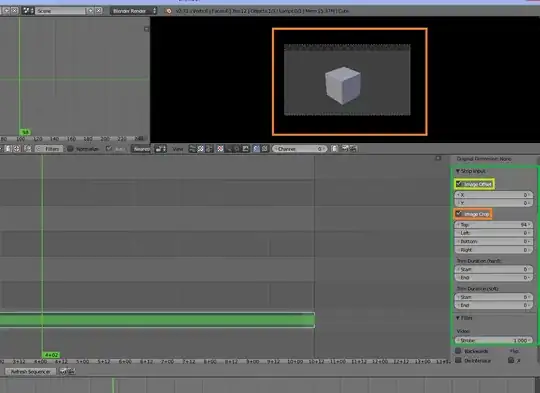Click the editor type icon beside Nearest
The height and width of the screenshot is (393, 540).
click(160, 149)
